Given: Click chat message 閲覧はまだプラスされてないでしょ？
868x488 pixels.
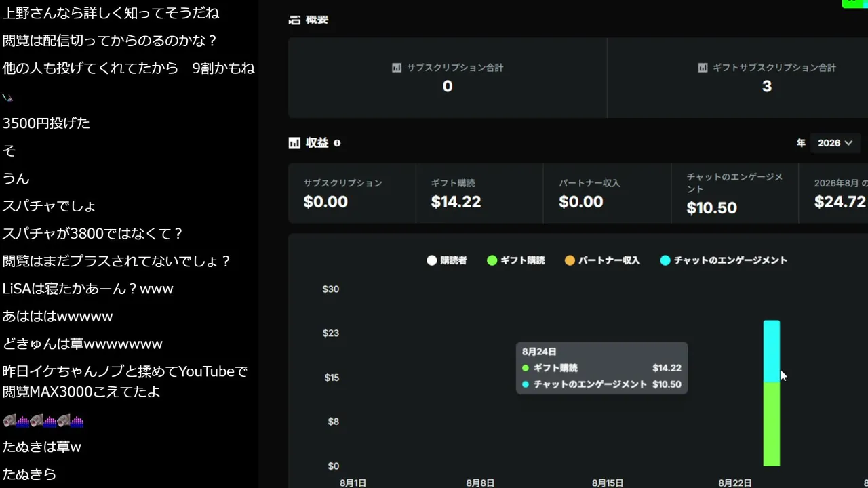Looking at the screenshot, I should [x=117, y=262].
